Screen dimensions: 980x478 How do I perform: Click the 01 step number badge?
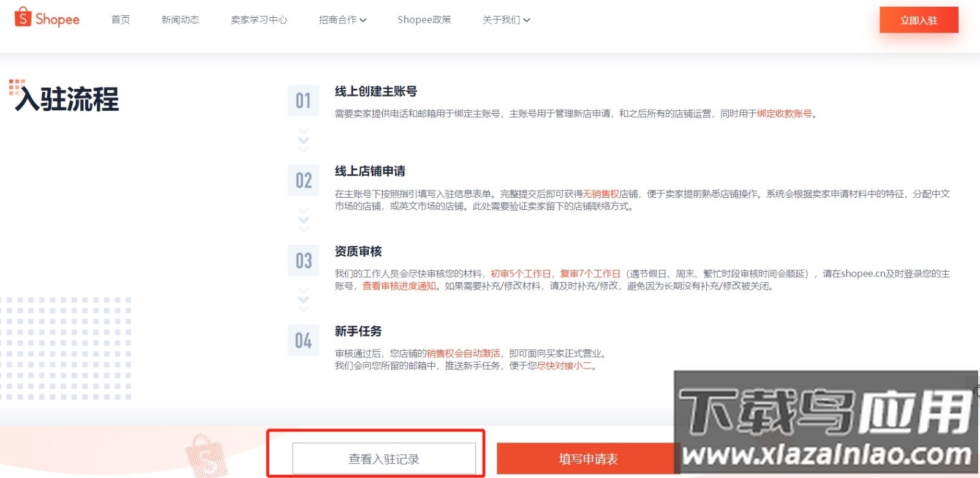[x=303, y=100]
